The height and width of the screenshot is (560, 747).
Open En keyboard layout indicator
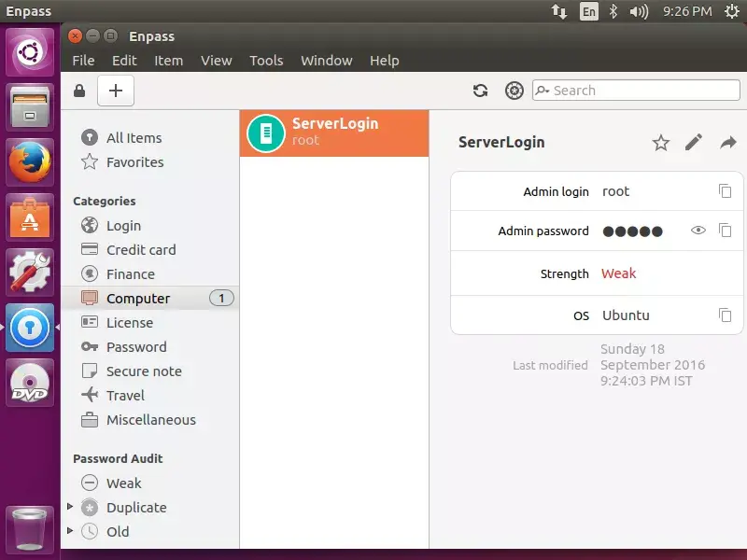tap(589, 11)
